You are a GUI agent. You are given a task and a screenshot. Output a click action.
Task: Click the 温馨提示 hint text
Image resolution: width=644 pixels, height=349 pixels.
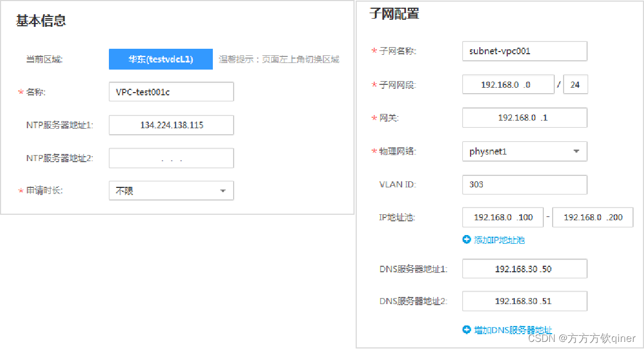point(279,60)
